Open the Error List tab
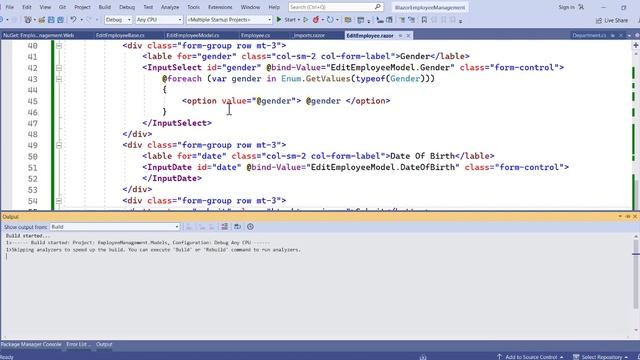The width and height of the screenshot is (640, 360). (79, 344)
